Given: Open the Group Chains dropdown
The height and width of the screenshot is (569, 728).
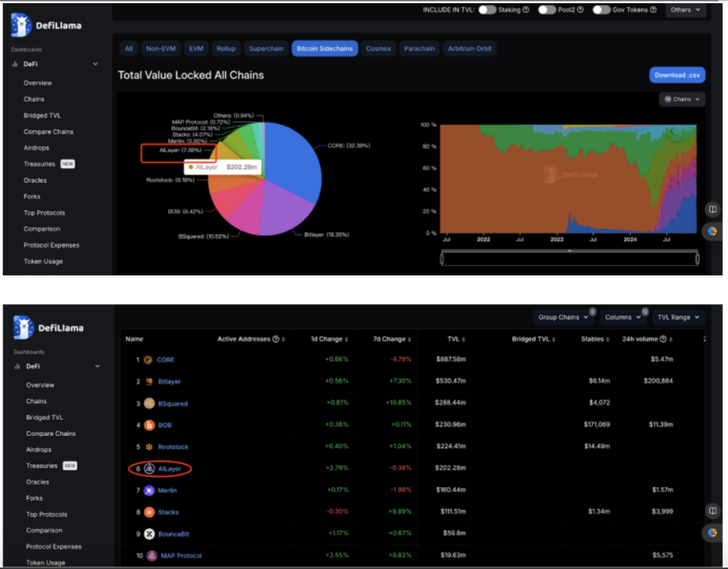Looking at the screenshot, I should 563,317.
